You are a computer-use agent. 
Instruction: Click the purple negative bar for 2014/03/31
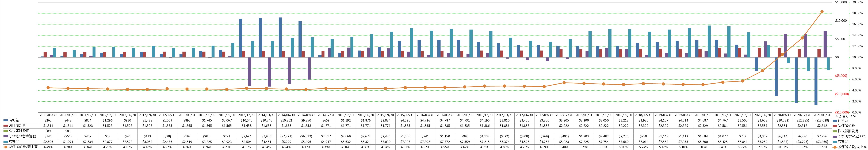pos(270,72)
